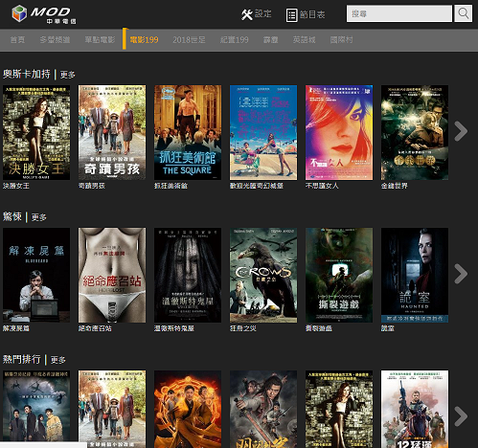Open the 12猛漢 poster in 熱門排行
478x448 pixels.
tap(415, 409)
